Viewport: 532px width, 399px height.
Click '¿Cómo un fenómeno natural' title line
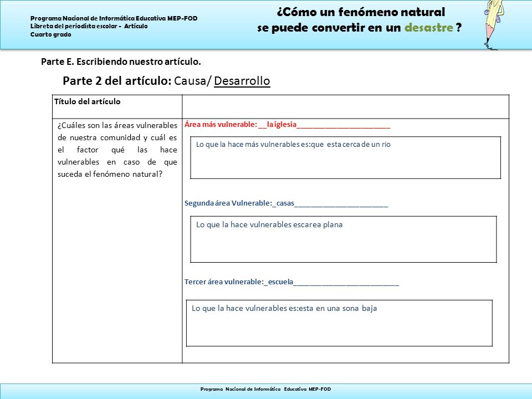(361, 12)
